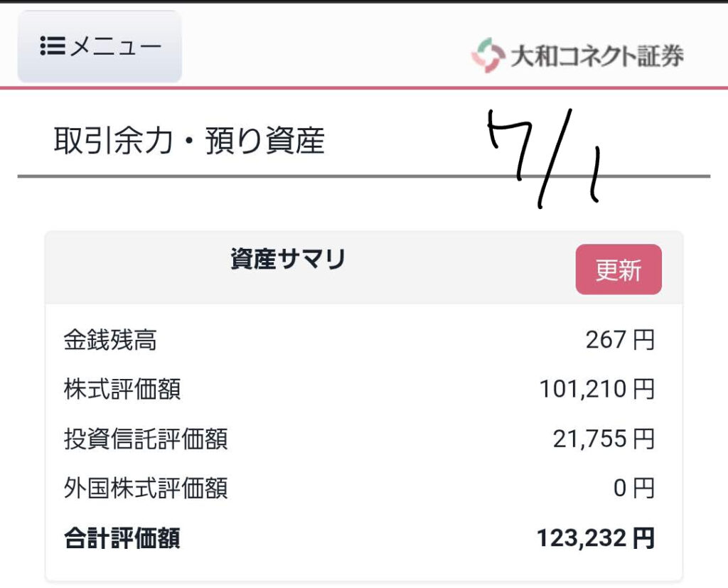Click the 0 円 foreign stock value
The height and width of the screenshot is (588, 728).
point(633,488)
